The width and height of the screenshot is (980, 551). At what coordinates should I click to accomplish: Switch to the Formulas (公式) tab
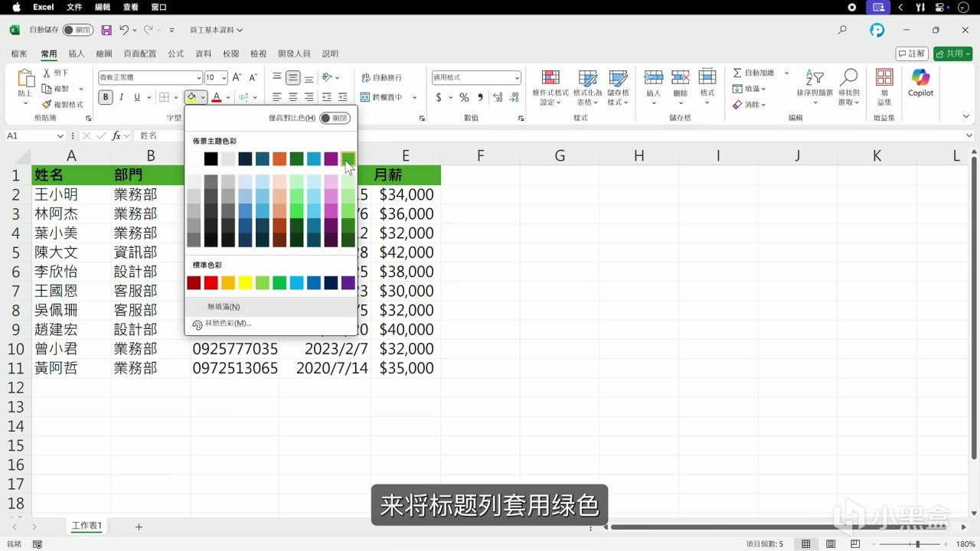coord(176,54)
